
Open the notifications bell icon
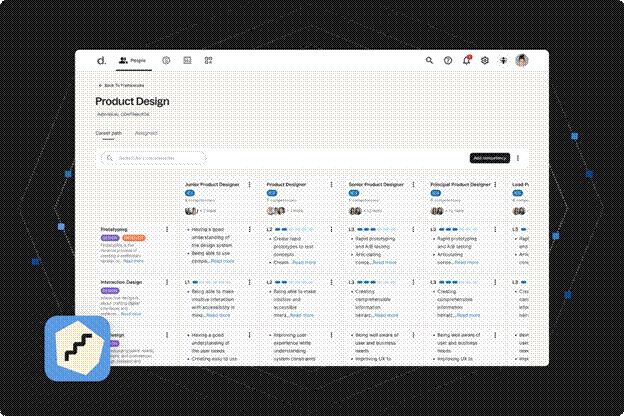[466, 61]
